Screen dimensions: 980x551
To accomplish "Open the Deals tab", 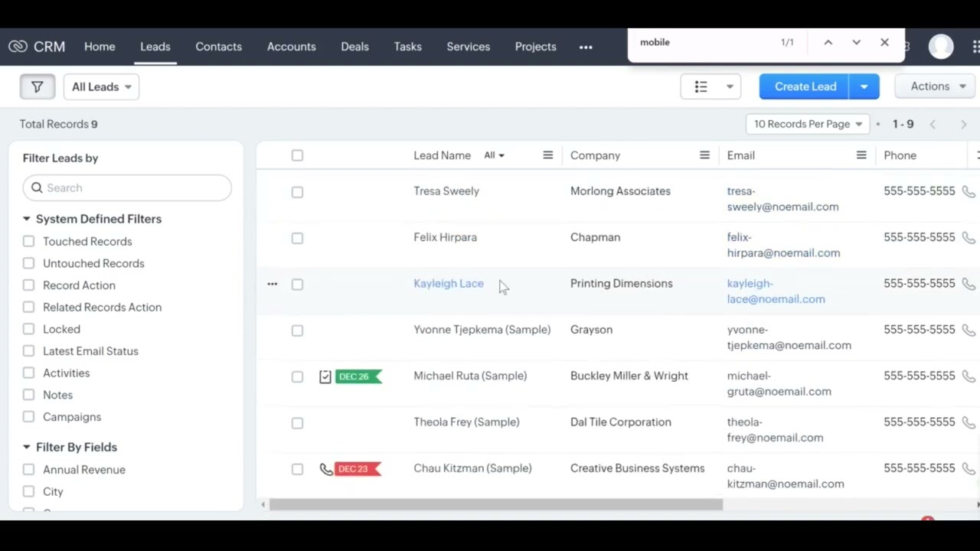I will tap(354, 47).
